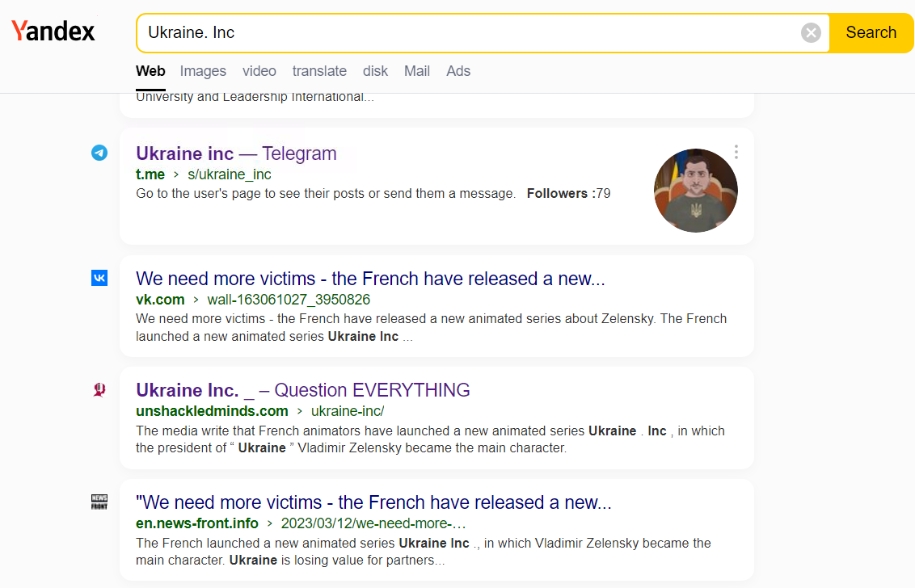Image resolution: width=915 pixels, height=588 pixels.
Task: Open the Mail tab
Action: coord(417,71)
